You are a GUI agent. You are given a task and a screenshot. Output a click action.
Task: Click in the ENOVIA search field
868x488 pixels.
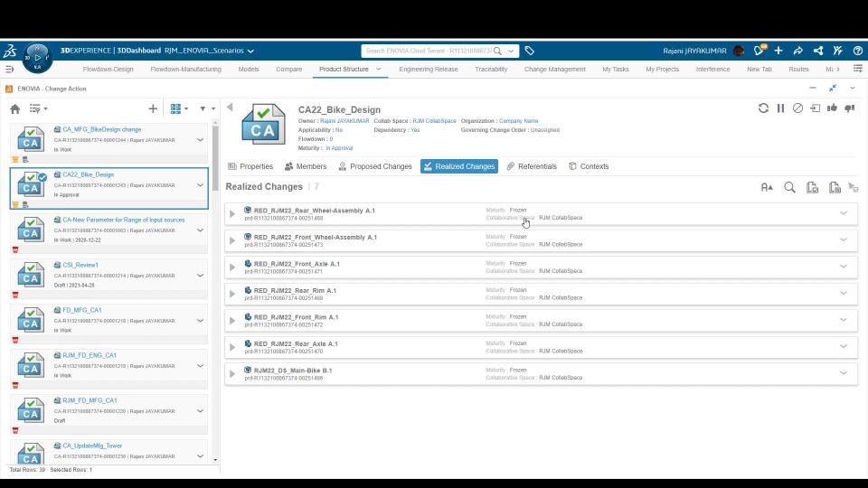[428, 51]
